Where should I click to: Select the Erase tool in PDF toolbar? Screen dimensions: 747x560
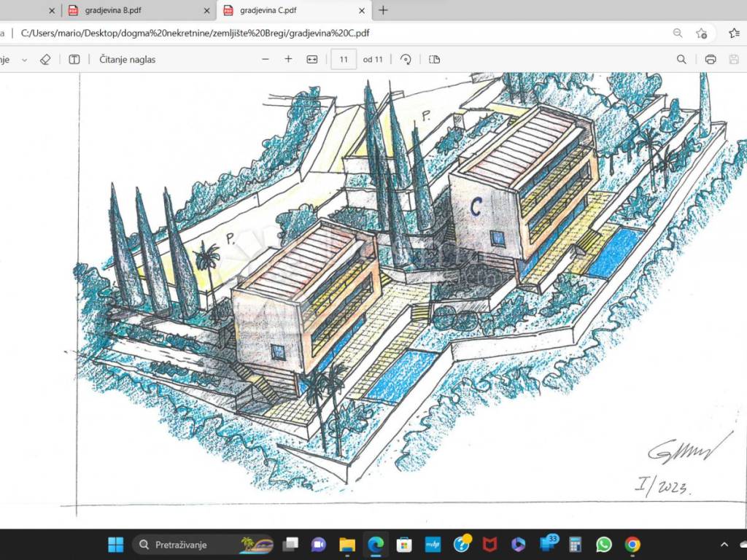click(45, 60)
